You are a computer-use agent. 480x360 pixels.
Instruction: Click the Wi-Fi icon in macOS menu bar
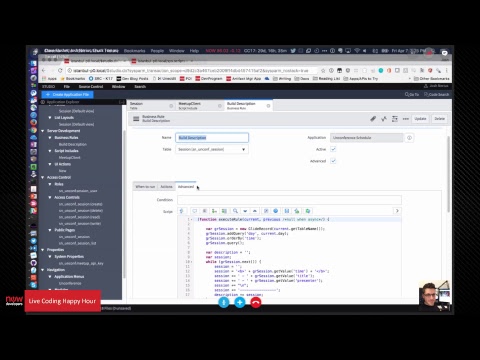(357, 51)
